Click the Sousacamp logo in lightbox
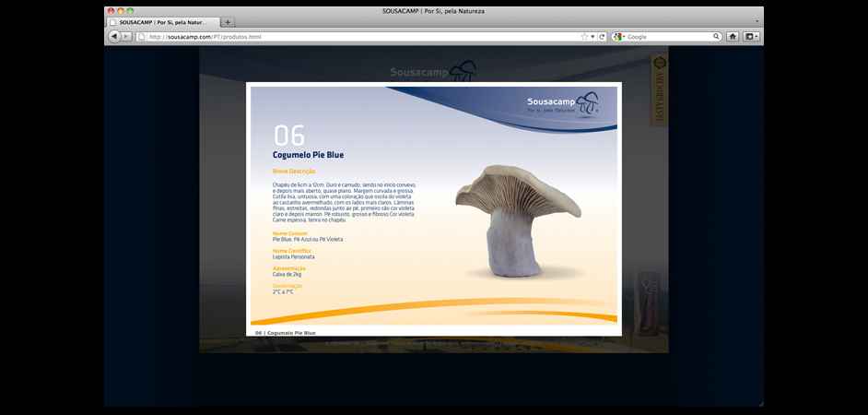868x415 pixels. point(562,103)
